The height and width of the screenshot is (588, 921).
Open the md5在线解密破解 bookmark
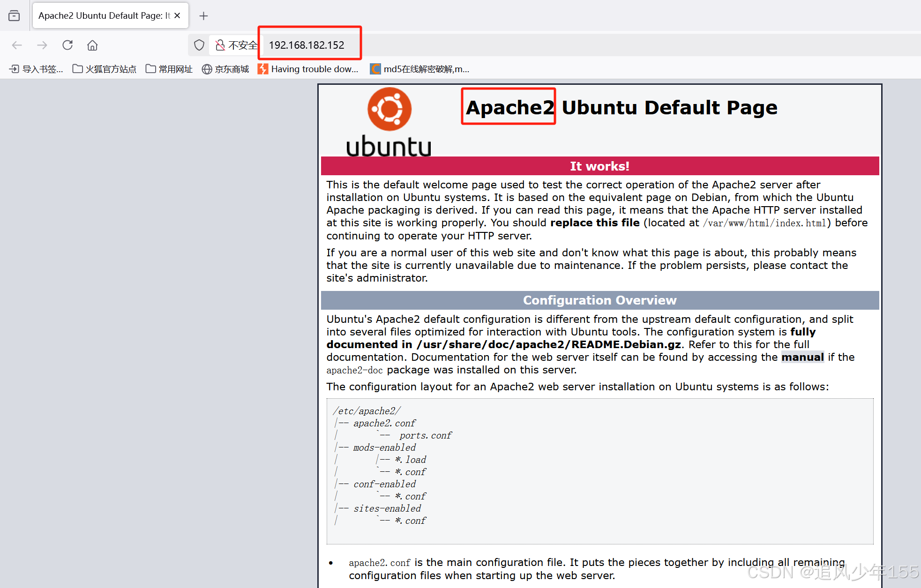click(x=420, y=69)
